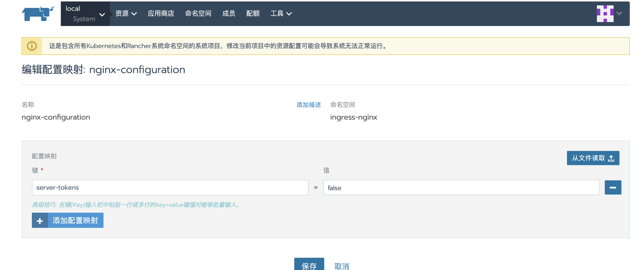Expand the local System cluster dropdown

[x=85, y=14]
